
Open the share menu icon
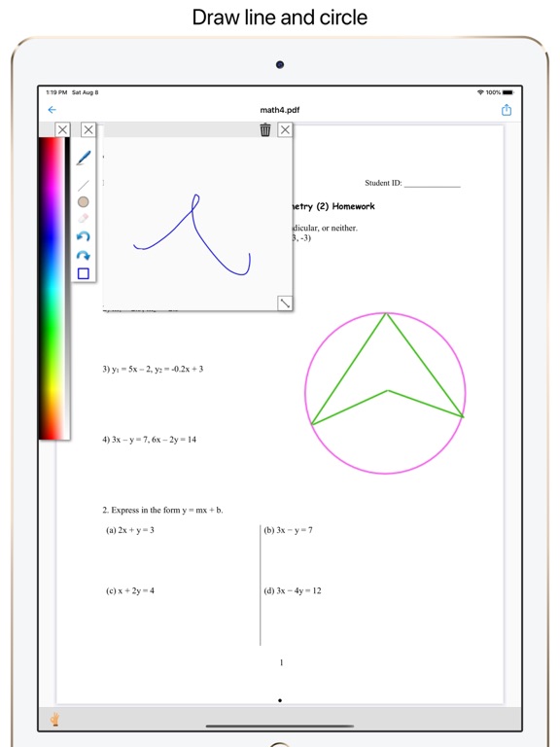point(507,110)
